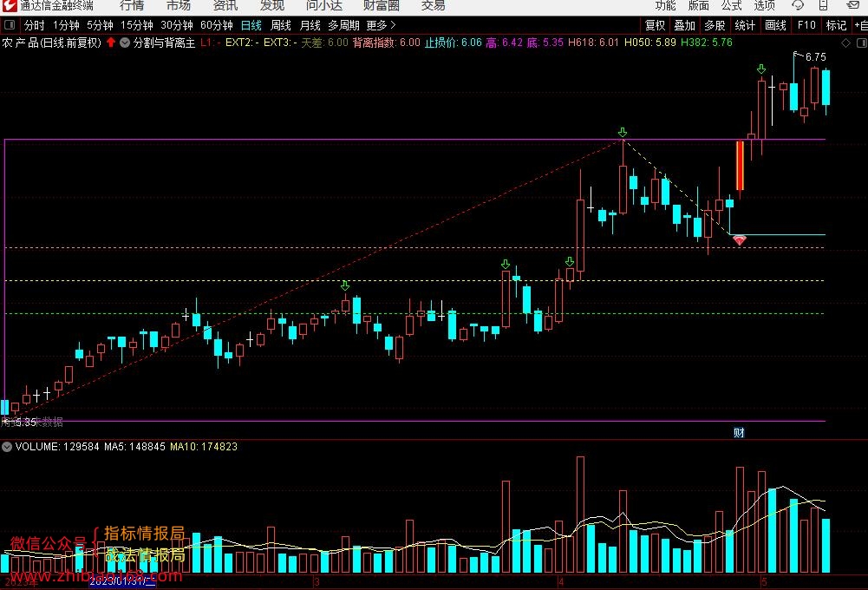Click the 天差: 6.00 value

(325, 43)
